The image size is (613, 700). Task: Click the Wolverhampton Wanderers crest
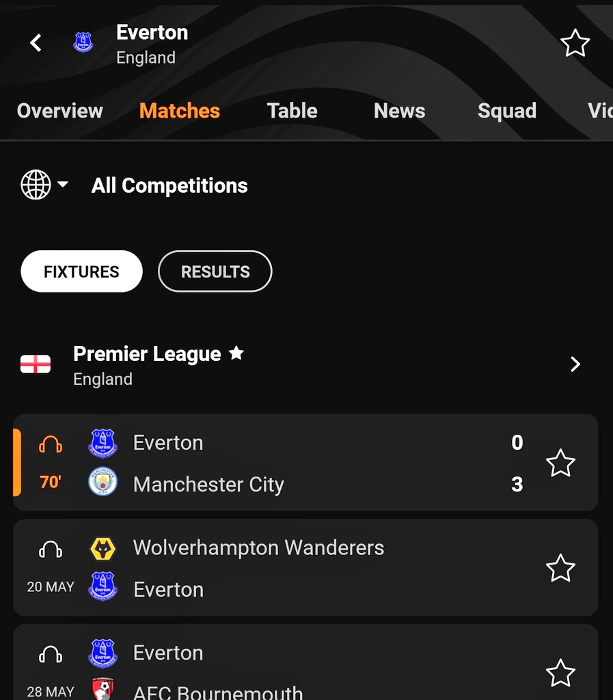(103, 548)
